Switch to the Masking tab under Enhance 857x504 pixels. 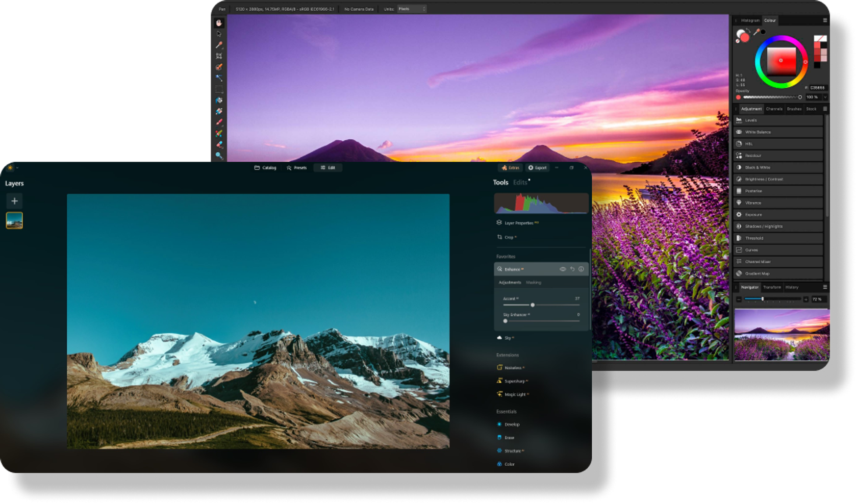tap(534, 283)
